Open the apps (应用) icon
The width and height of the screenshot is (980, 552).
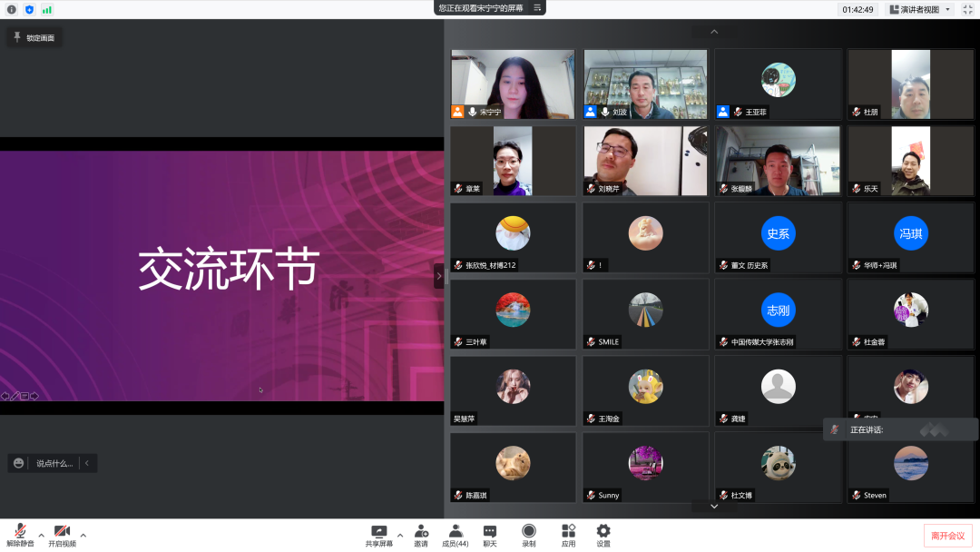[568, 535]
